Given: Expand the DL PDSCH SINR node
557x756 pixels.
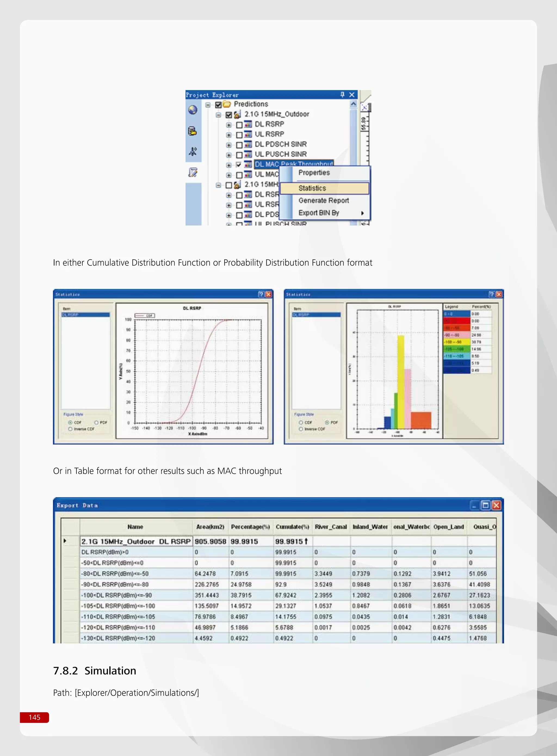Looking at the screenshot, I should pyautogui.click(x=229, y=145).
